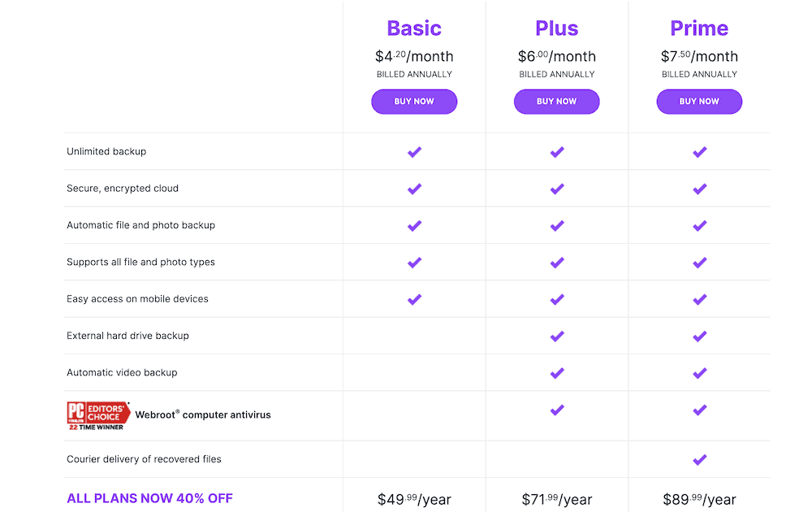This screenshot has width=812, height=512.
Task: Click the Prime plan Courier delivery checkmark
Action: (x=699, y=459)
